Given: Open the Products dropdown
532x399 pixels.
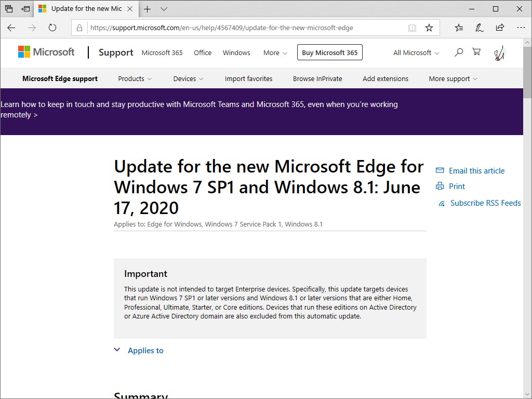Looking at the screenshot, I should pyautogui.click(x=134, y=78).
